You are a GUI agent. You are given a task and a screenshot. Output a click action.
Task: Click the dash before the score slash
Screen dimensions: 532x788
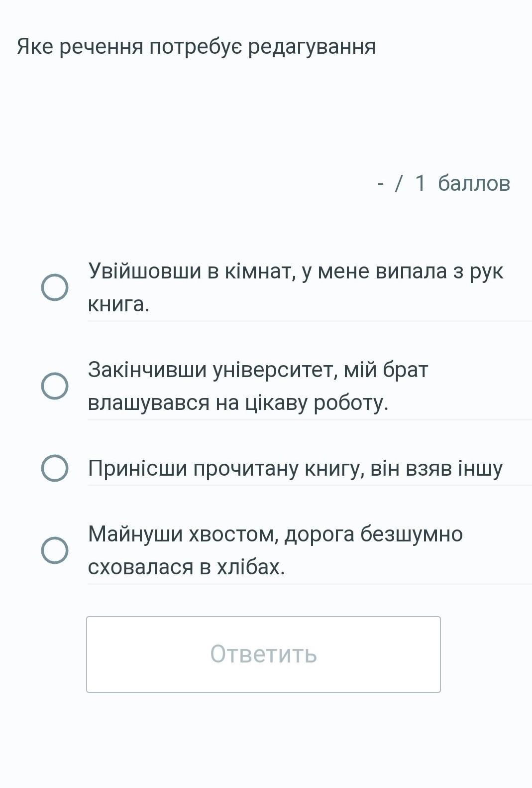point(381,184)
